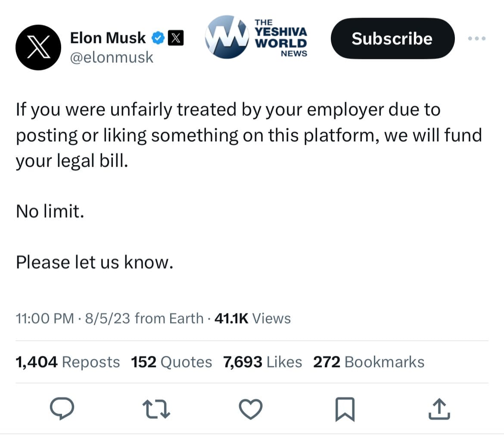The image size is (504, 437).
Task: Open the share icon options
Action: (x=439, y=408)
